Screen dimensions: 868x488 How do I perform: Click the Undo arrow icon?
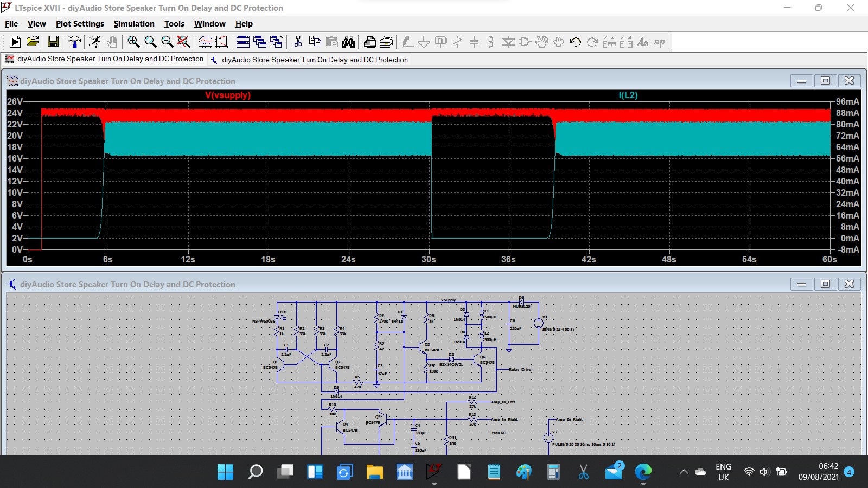[x=576, y=42]
